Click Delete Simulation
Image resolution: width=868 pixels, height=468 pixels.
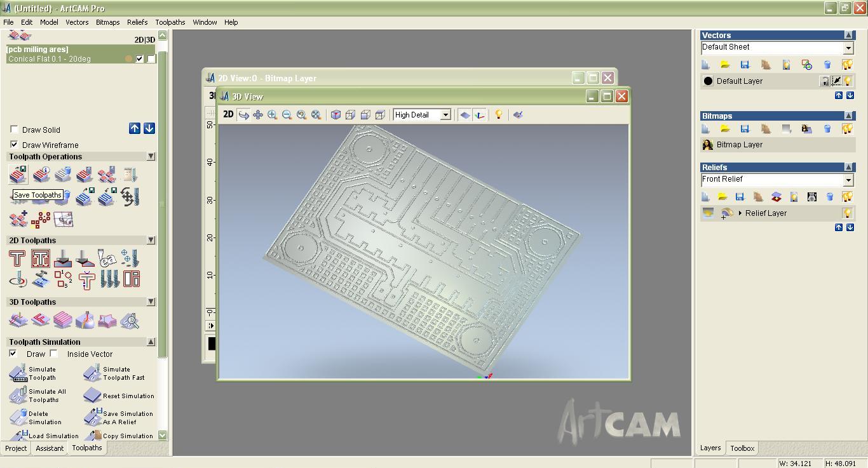[36, 418]
